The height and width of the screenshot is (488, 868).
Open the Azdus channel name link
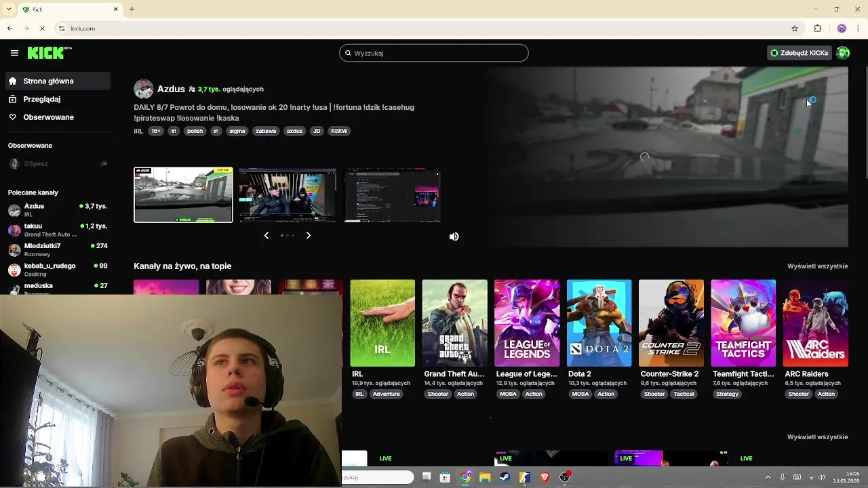tap(171, 89)
